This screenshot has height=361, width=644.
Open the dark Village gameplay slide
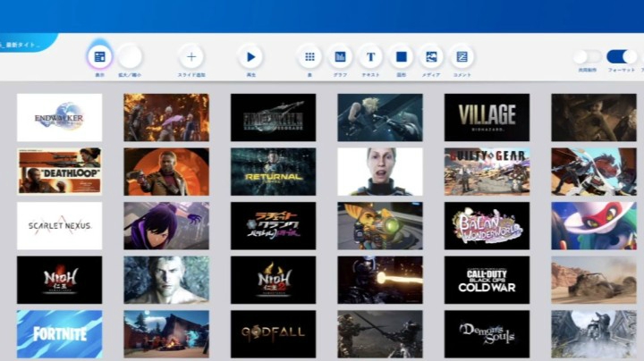[x=594, y=117]
